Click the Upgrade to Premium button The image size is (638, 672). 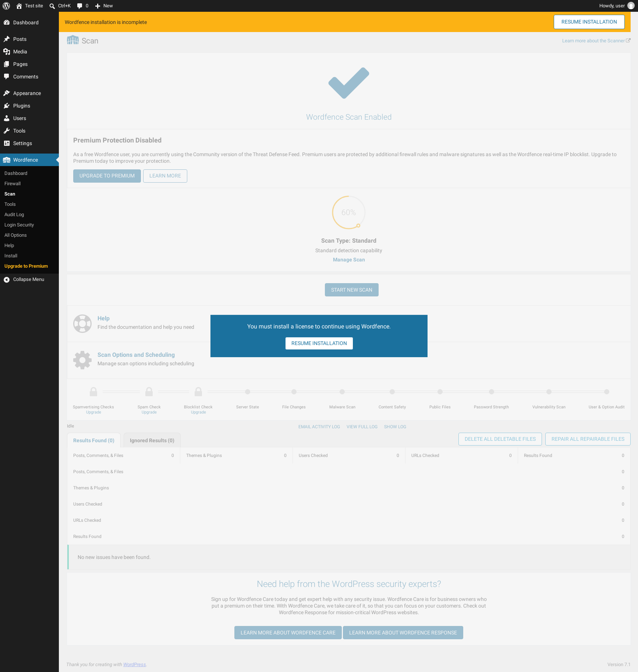pyautogui.click(x=107, y=176)
